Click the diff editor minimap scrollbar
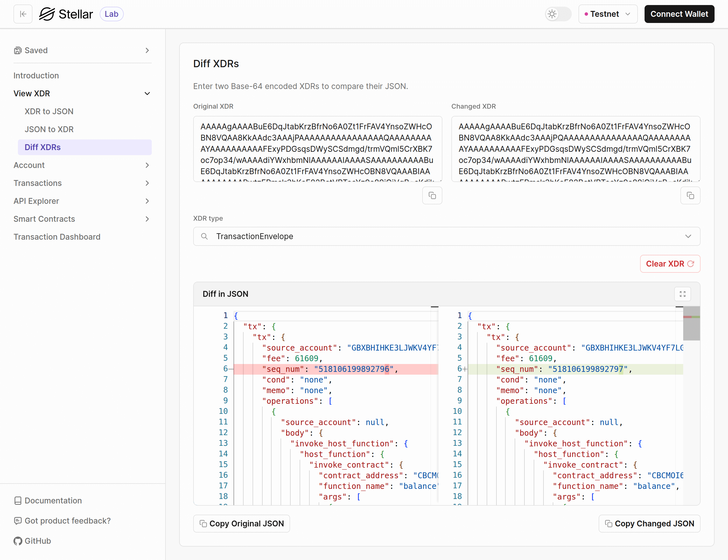This screenshot has height=560, width=728. (x=691, y=323)
